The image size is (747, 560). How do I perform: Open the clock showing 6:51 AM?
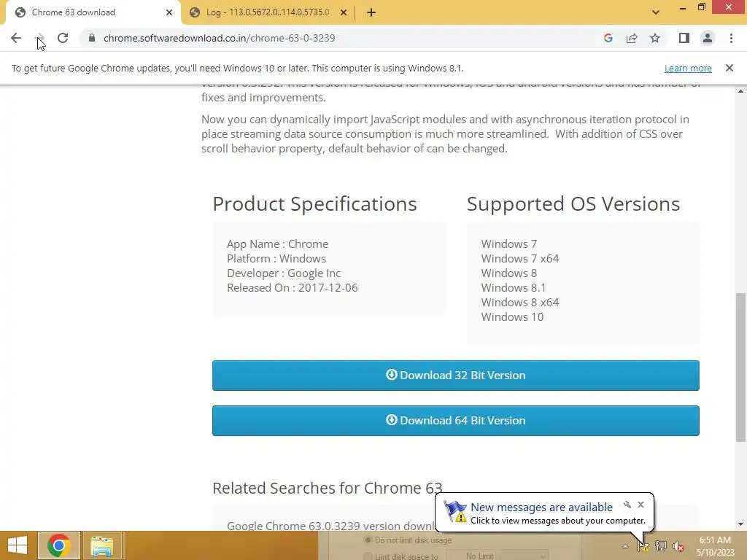point(715,546)
